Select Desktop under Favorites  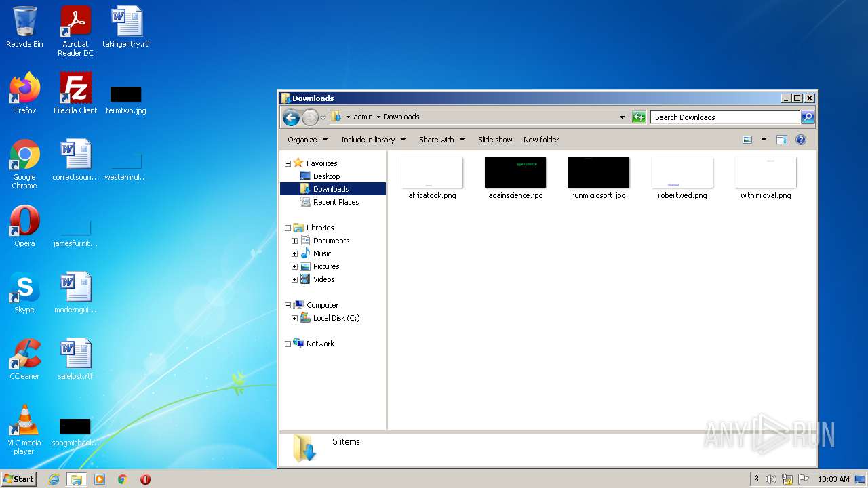(x=326, y=176)
